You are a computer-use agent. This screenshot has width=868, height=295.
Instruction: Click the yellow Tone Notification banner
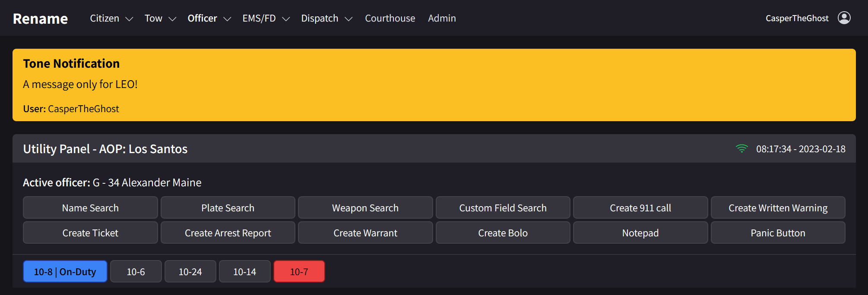(434, 85)
